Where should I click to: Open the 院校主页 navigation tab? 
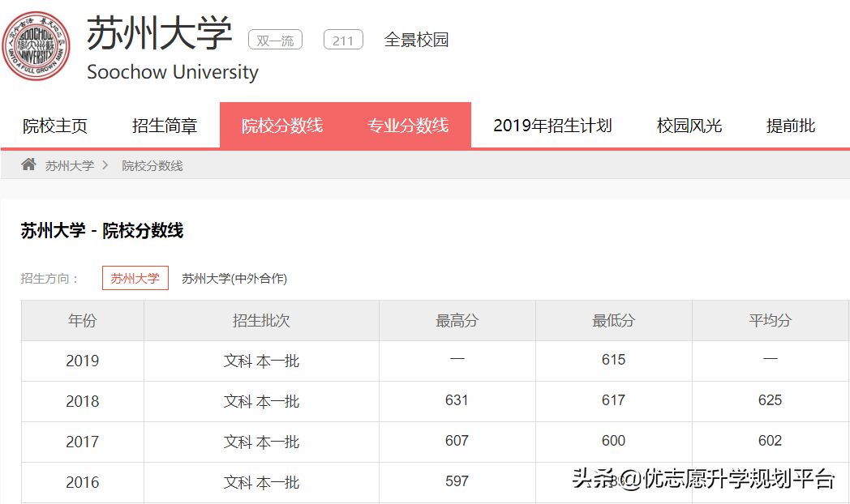54,125
